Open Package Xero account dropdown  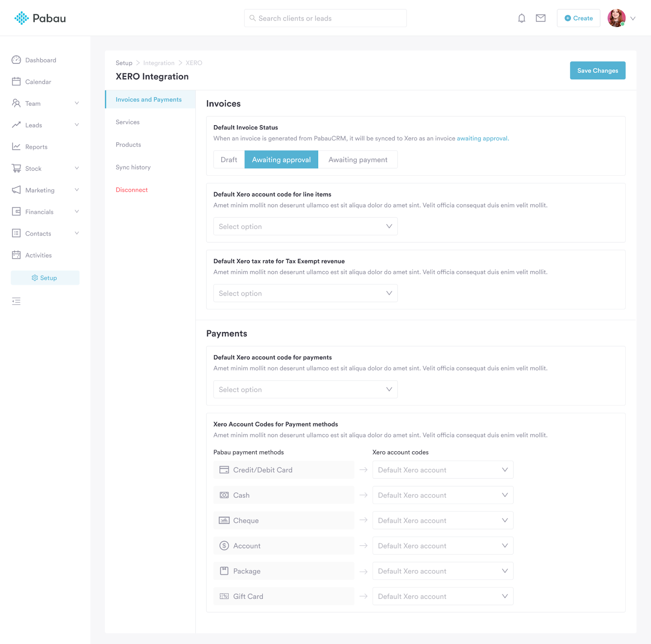pos(443,571)
